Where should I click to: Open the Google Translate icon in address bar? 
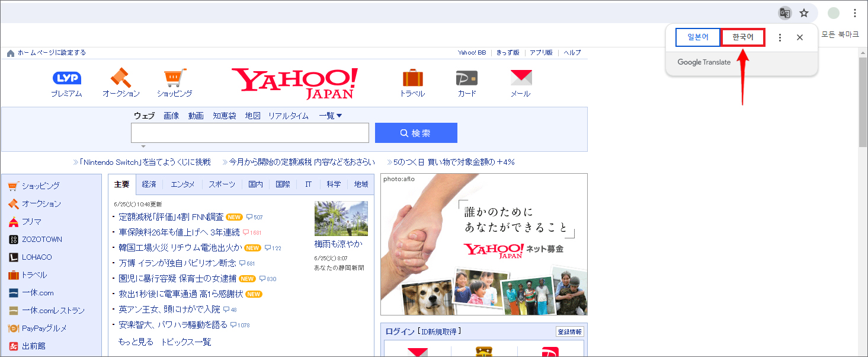pos(784,13)
